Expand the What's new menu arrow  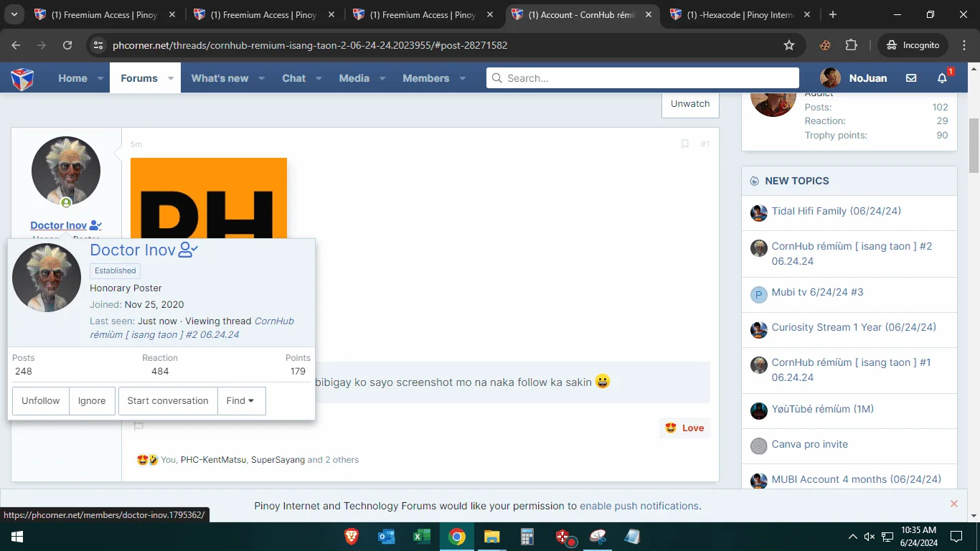point(262,78)
